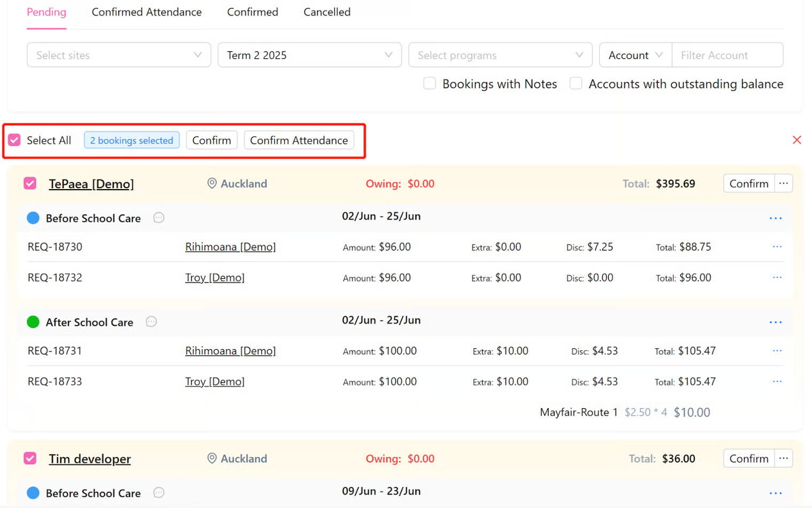Open TePaea [Demo] account link
Screen dimensions: 812x508
[91, 184]
